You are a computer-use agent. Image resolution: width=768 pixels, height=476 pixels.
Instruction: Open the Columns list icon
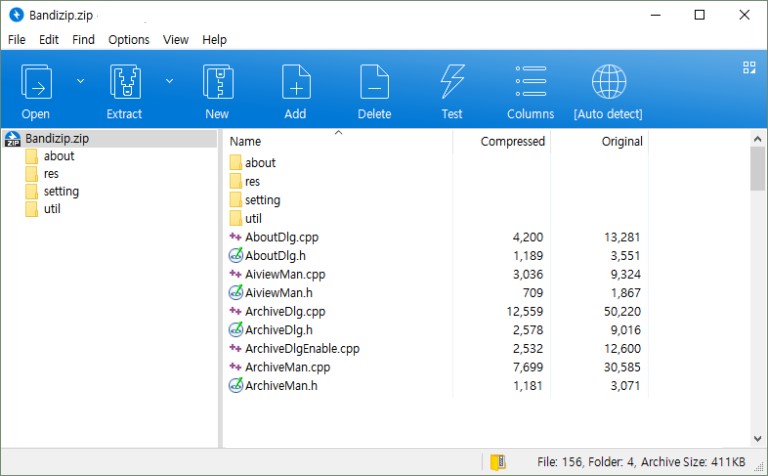pyautogui.click(x=530, y=81)
